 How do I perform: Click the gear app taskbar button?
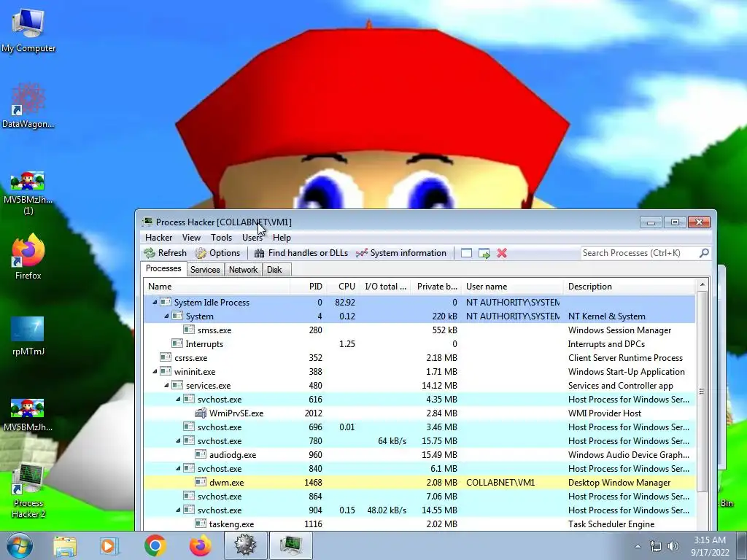[x=245, y=545]
